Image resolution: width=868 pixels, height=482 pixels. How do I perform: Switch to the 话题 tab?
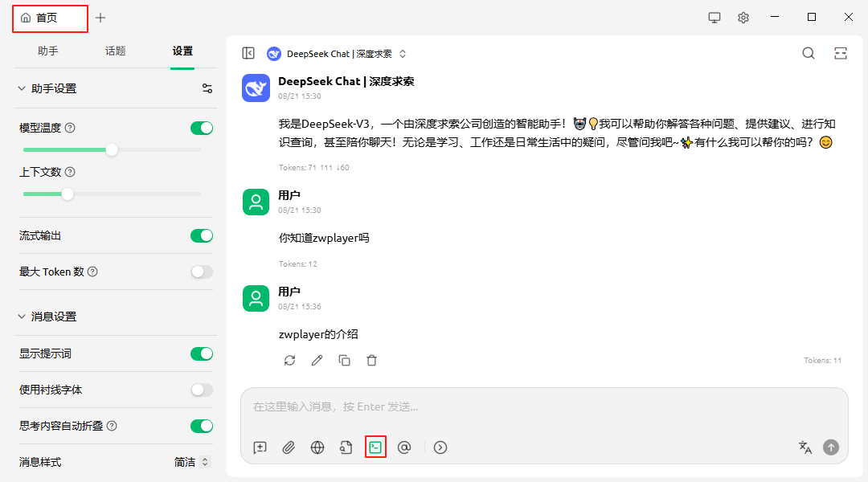click(115, 51)
